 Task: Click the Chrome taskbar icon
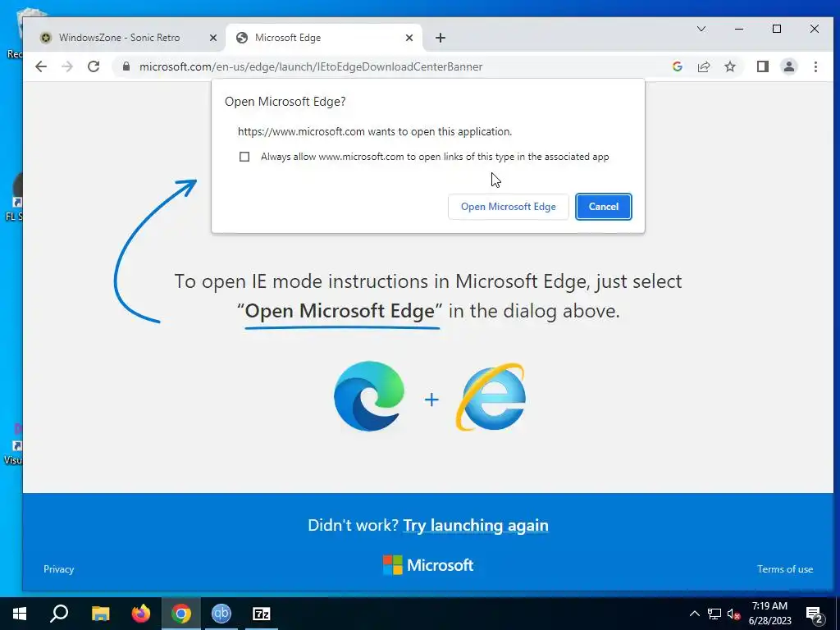tap(181, 614)
